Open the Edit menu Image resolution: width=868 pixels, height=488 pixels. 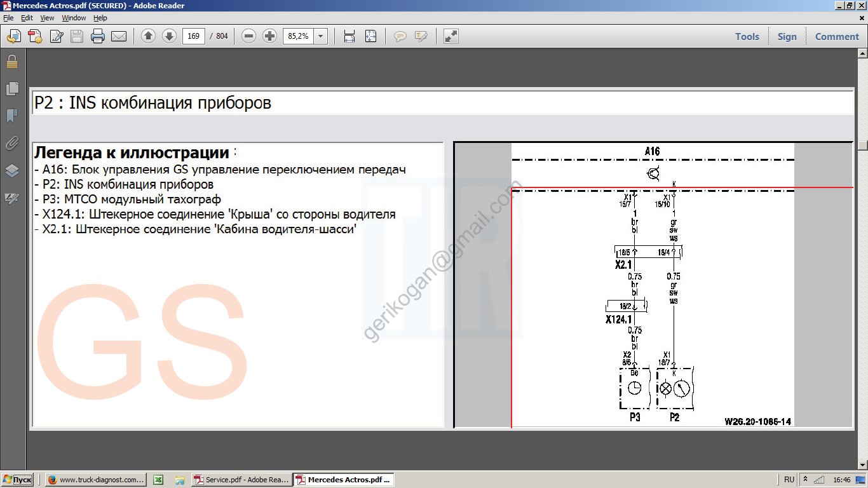click(x=27, y=18)
